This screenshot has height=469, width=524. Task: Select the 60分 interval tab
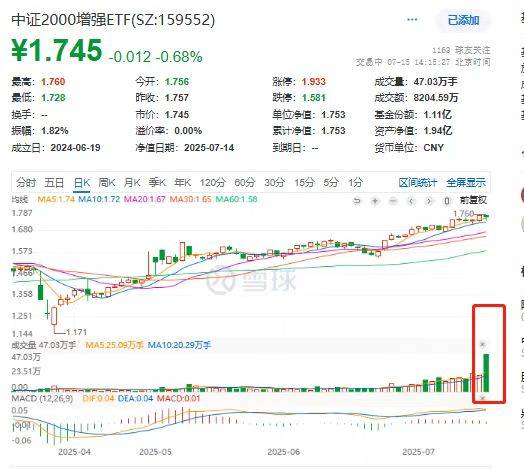[245, 183]
